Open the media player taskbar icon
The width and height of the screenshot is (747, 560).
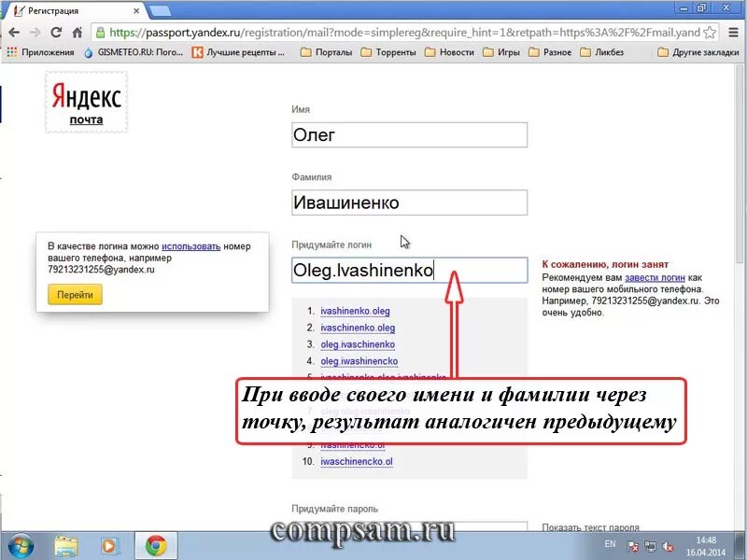(x=108, y=546)
